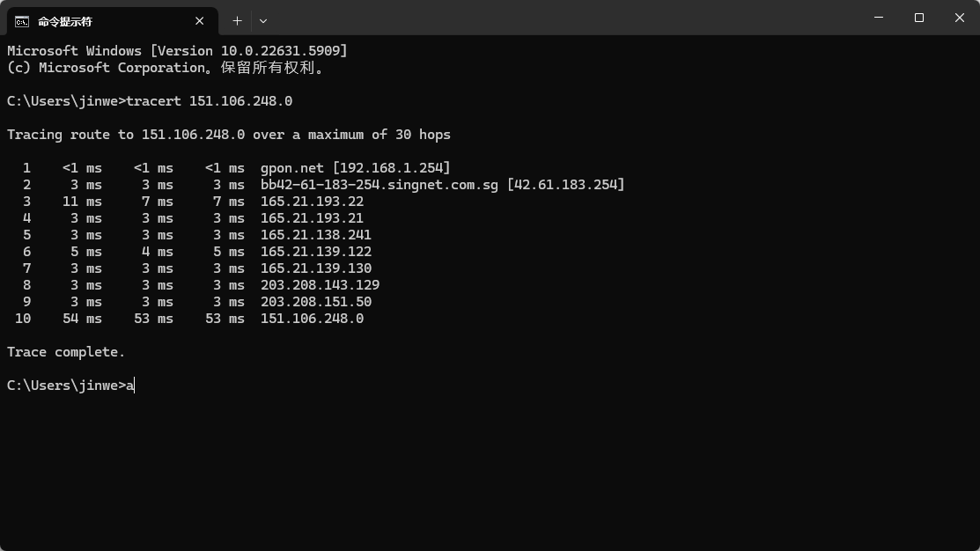Click the final hop address 151.106.248.0
Viewport: 980px width, 551px height.
click(x=312, y=319)
